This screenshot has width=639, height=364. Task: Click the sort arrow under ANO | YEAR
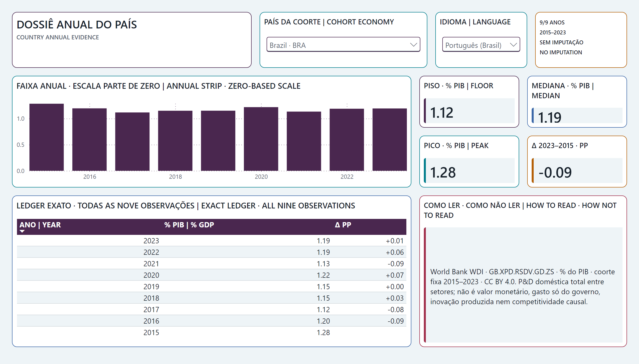(x=22, y=231)
